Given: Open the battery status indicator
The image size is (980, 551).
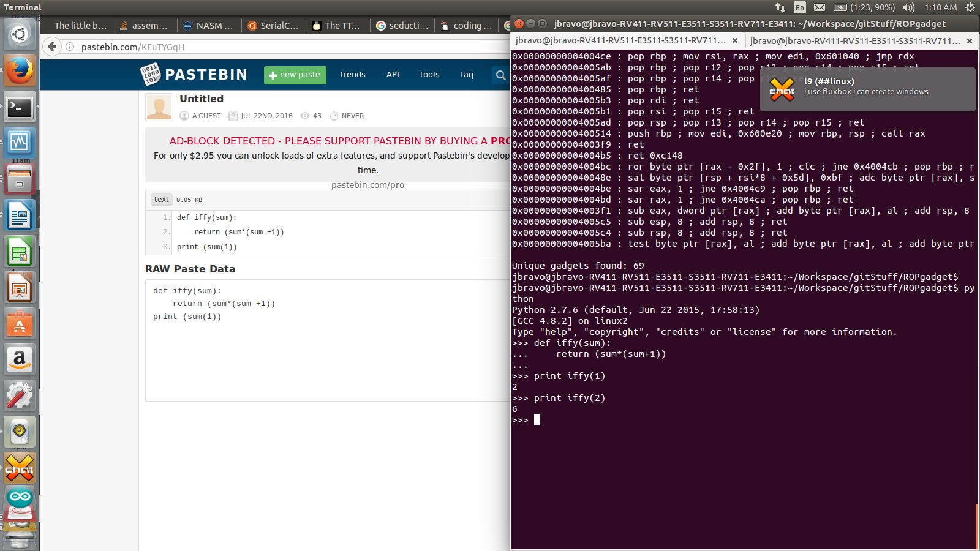Looking at the screenshot, I should coord(864,7).
